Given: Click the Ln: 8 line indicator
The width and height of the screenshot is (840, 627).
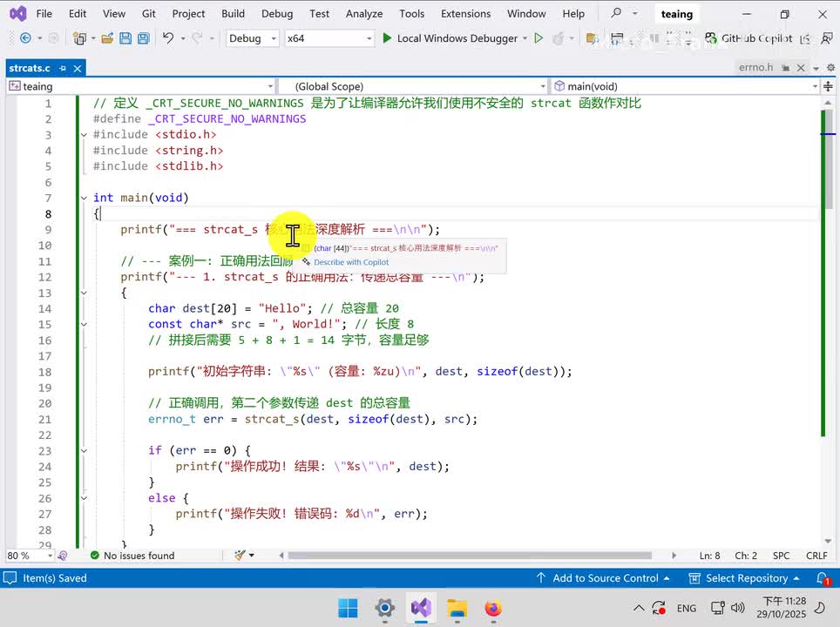Looking at the screenshot, I should (709, 556).
